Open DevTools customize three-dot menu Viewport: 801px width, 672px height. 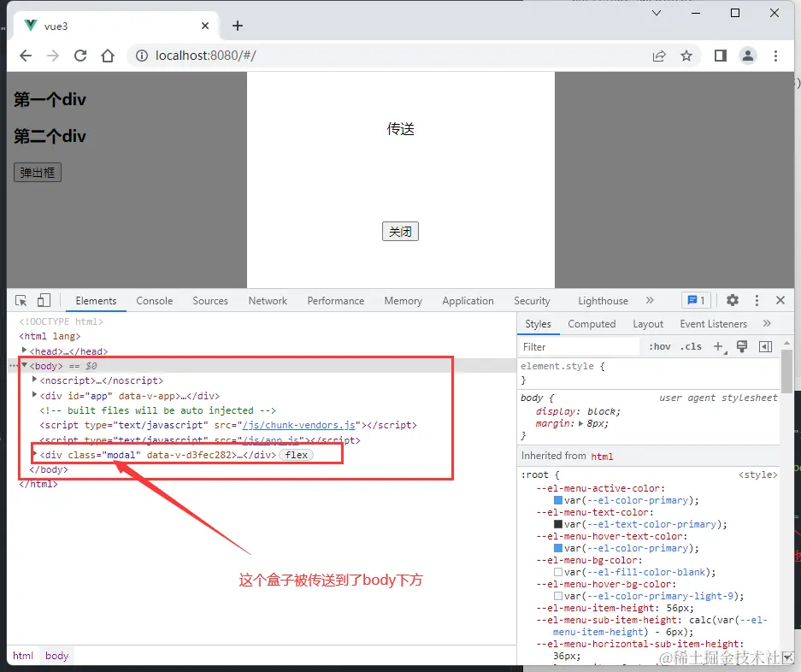point(757,300)
